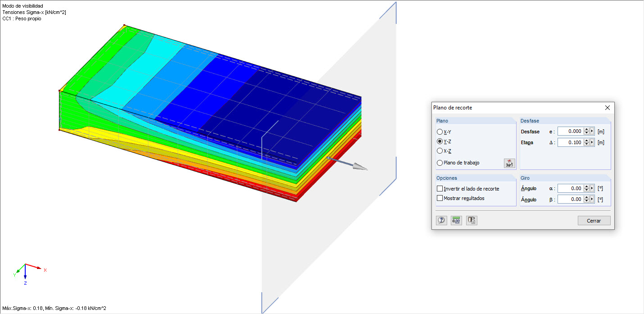
Task: Click 'Tensiones Sigma-x [kN/cm^2]' label
Action: click(x=34, y=12)
